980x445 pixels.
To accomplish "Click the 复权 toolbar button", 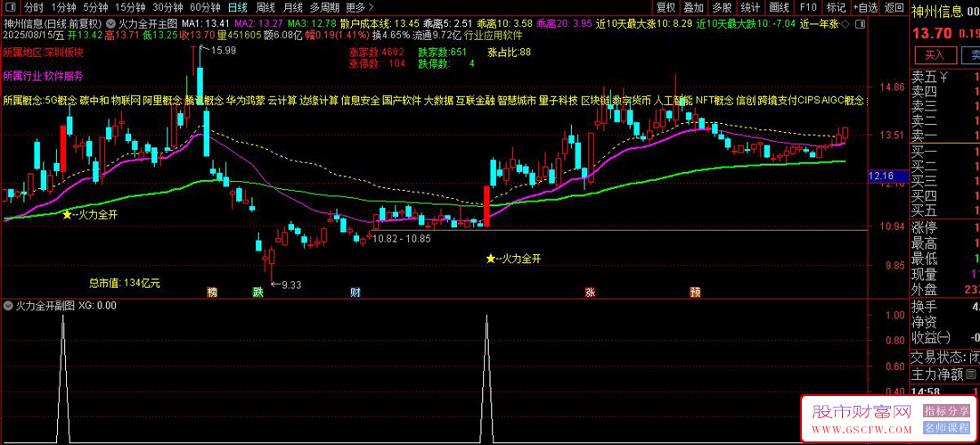I will pyautogui.click(x=666, y=7).
